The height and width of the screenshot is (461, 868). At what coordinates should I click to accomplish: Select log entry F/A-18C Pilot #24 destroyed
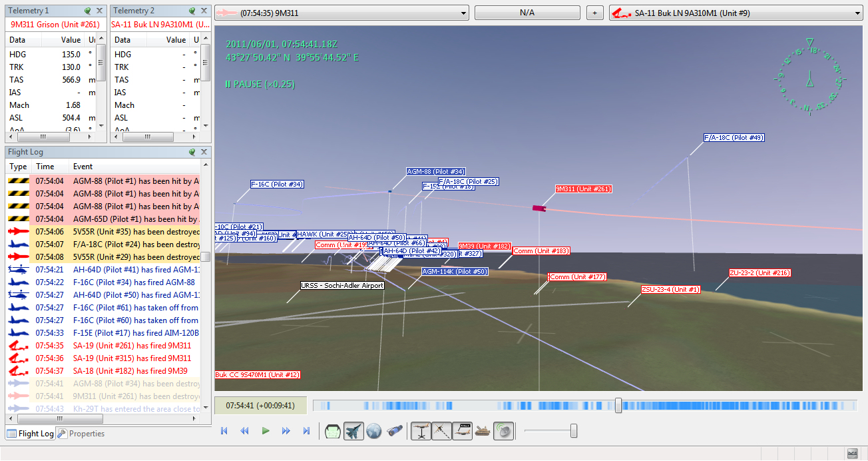[x=103, y=244]
